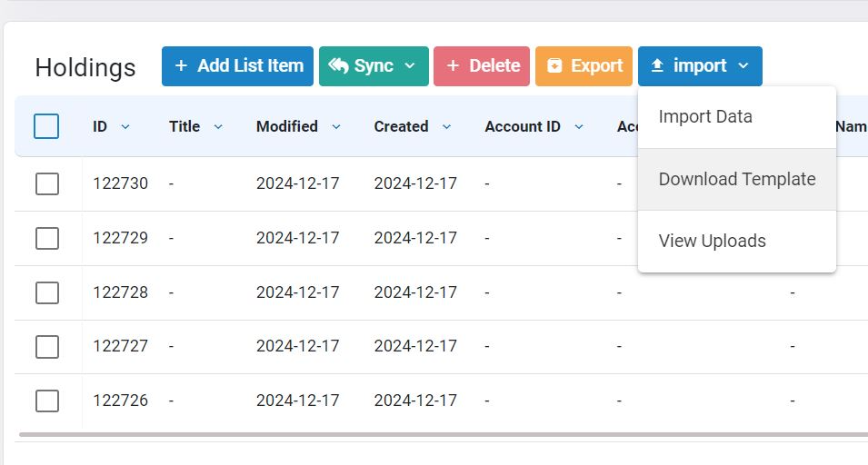
Task: Collapse the import dropdown button
Action: coord(700,65)
